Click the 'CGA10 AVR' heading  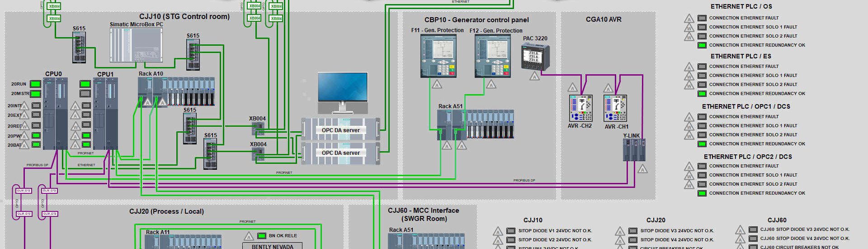604,19
